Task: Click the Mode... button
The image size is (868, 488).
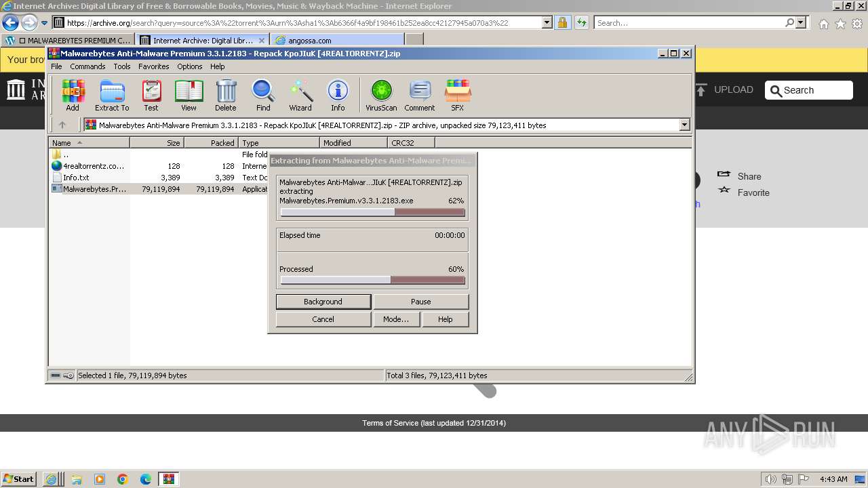Action: click(x=396, y=319)
